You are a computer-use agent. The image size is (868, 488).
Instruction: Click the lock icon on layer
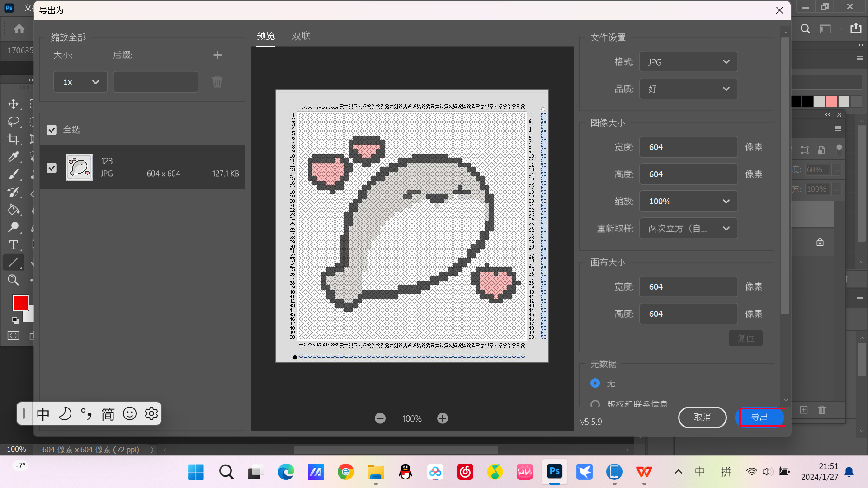[x=820, y=242]
